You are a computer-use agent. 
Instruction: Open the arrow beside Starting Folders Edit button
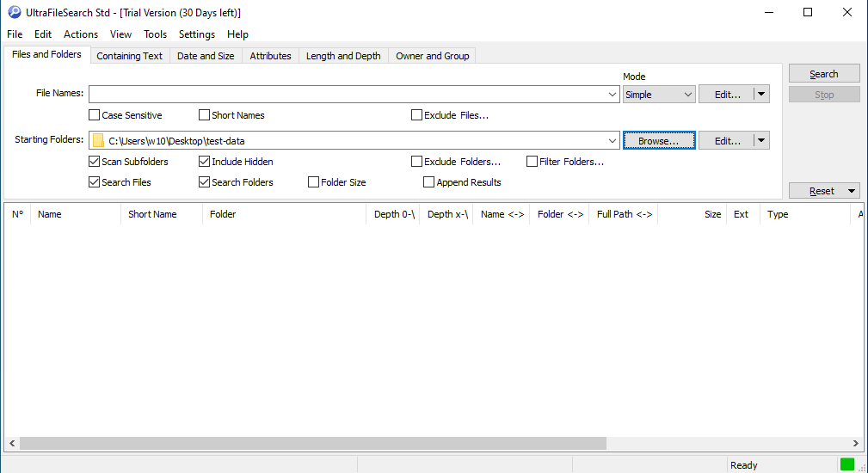pyautogui.click(x=761, y=140)
